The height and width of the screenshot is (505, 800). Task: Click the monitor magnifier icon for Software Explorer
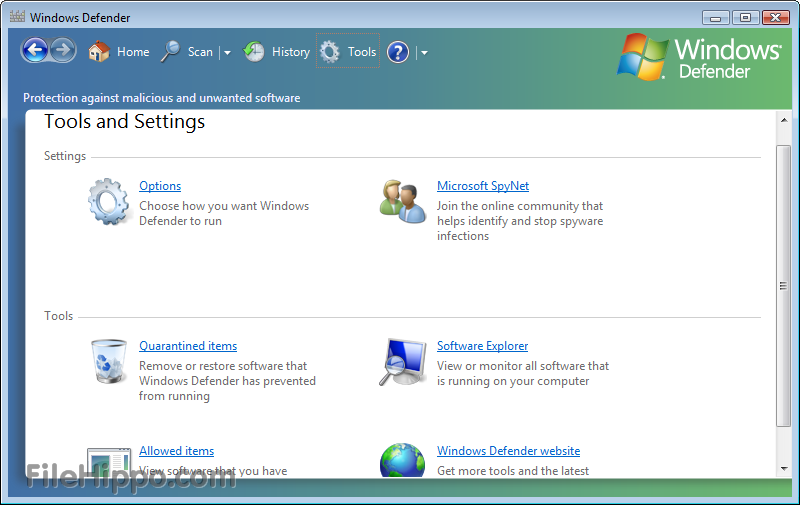(403, 362)
